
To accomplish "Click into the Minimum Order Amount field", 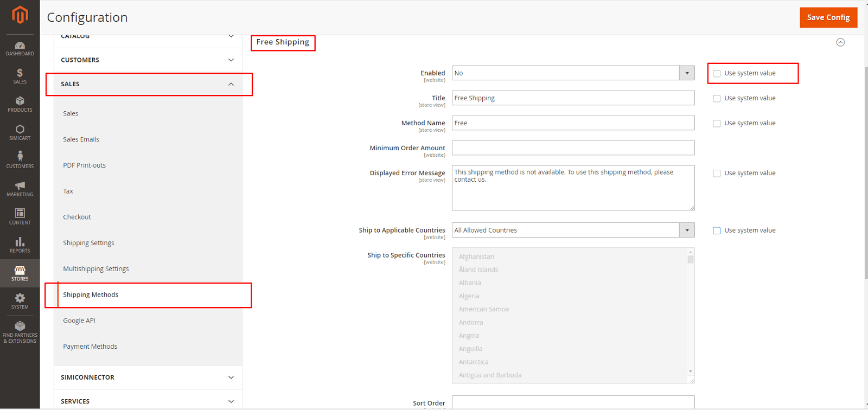I will tap(573, 148).
